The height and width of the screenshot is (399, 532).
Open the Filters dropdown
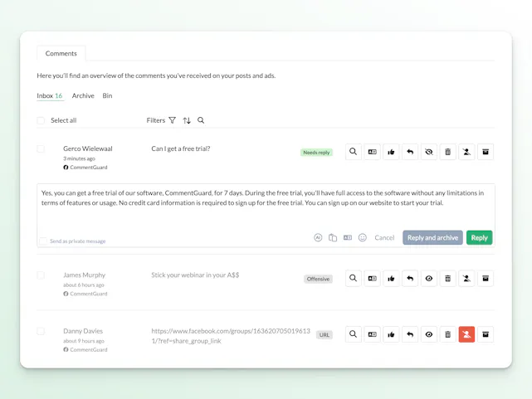click(x=161, y=120)
